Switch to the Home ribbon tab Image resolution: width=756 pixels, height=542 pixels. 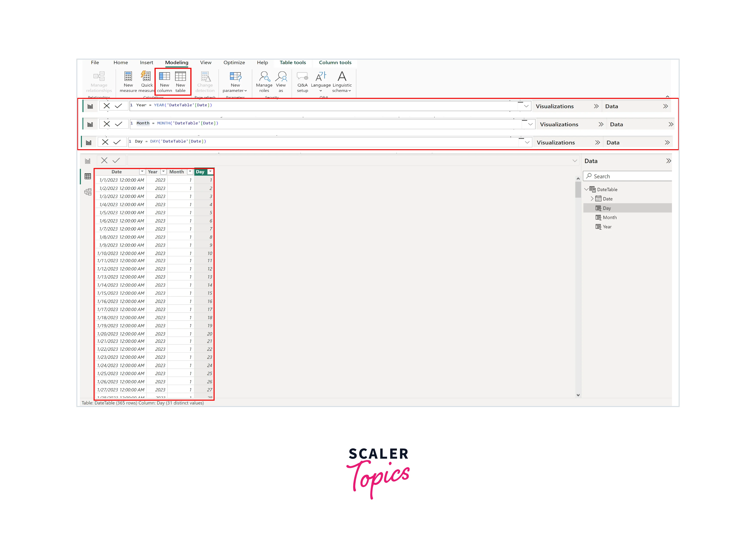[121, 63]
